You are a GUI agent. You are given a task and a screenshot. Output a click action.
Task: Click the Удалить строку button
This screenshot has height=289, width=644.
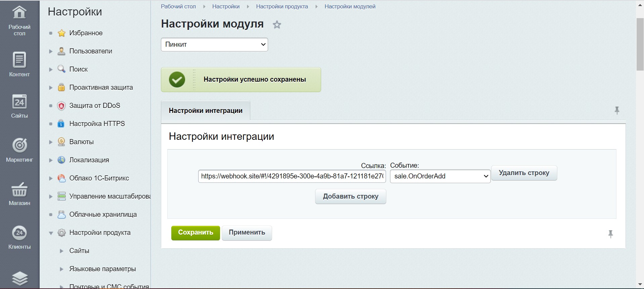(524, 173)
